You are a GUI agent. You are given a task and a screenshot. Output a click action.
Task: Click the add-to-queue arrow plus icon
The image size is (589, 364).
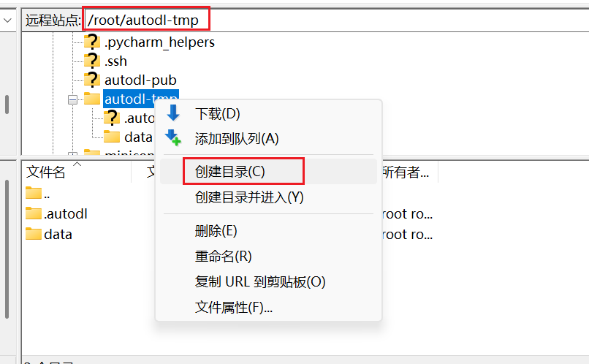pyautogui.click(x=173, y=138)
